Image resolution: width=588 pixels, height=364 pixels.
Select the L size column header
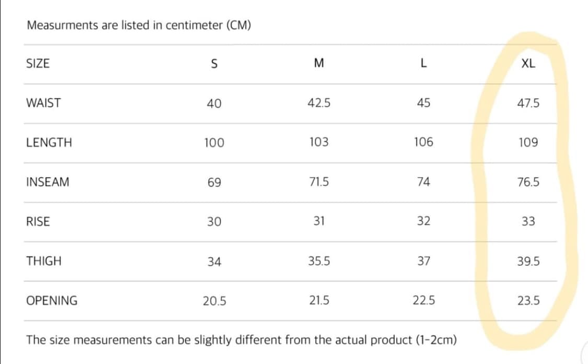click(x=423, y=64)
